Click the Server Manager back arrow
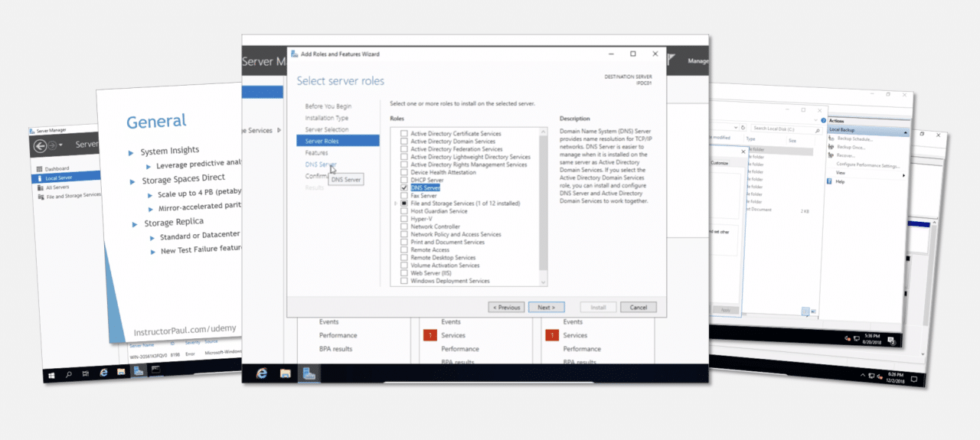 click(x=41, y=146)
